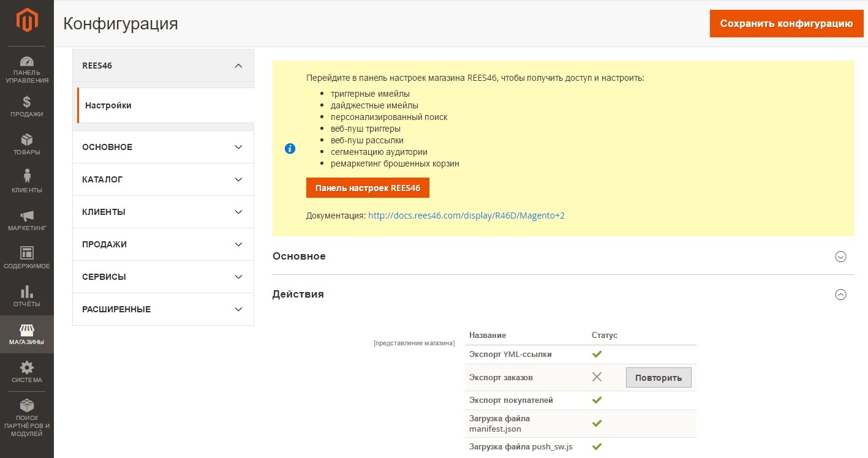
Task: Collapse the REES46 configuration section
Action: coord(238,66)
